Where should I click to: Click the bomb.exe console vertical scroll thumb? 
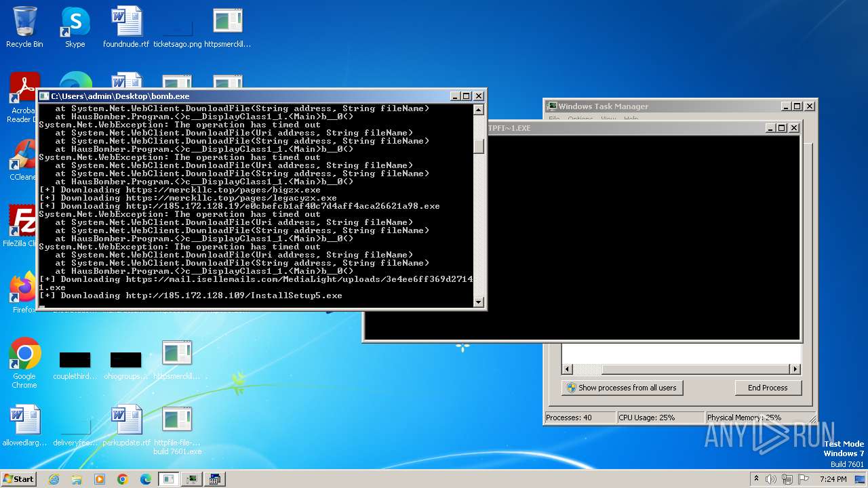(479, 146)
